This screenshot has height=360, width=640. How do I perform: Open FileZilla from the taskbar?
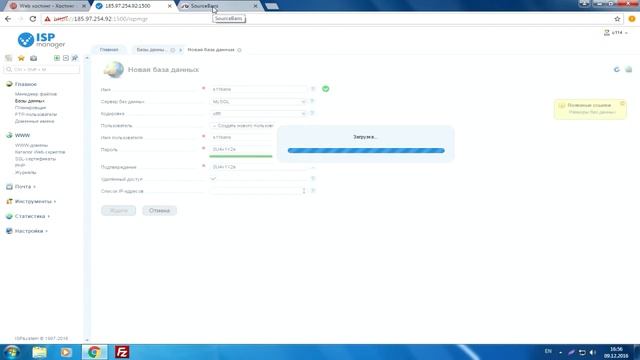[122, 352]
